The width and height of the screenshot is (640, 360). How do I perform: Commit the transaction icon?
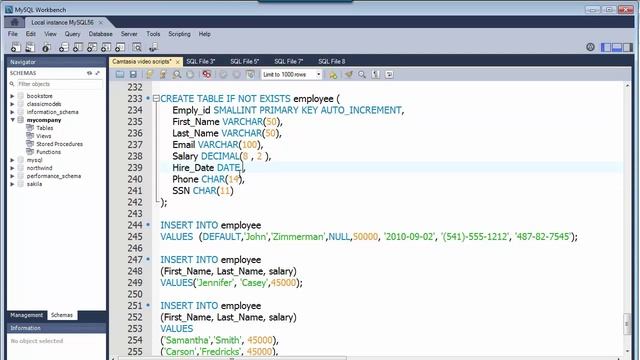point(223,74)
